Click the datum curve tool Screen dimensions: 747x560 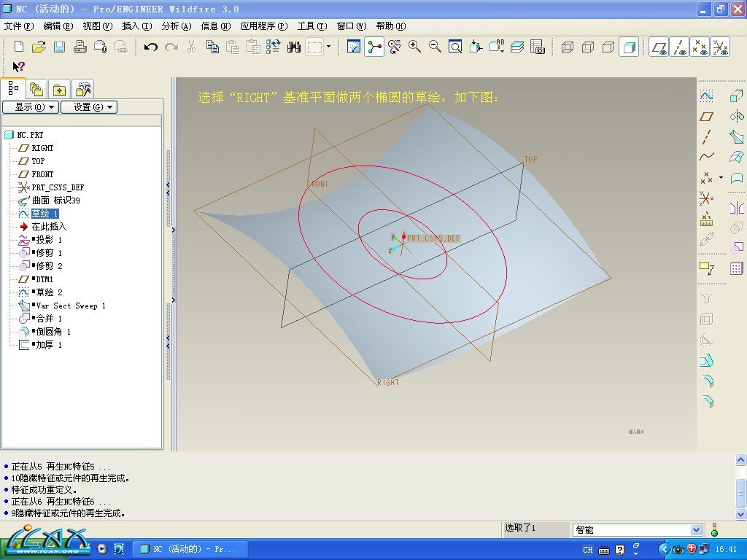pyautogui.click(x=706, y=157)
